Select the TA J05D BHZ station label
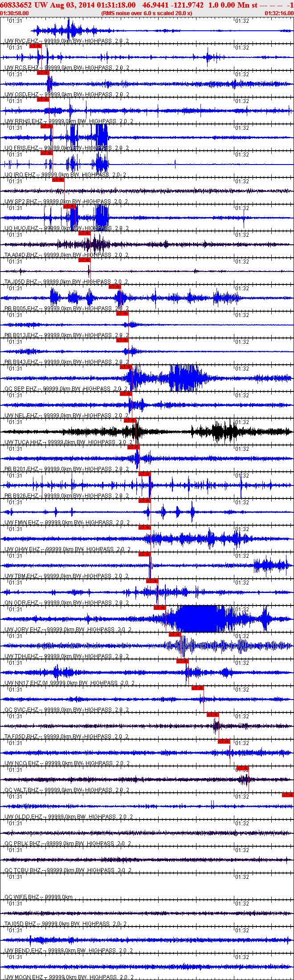The image size is (294, 980). 66,282
